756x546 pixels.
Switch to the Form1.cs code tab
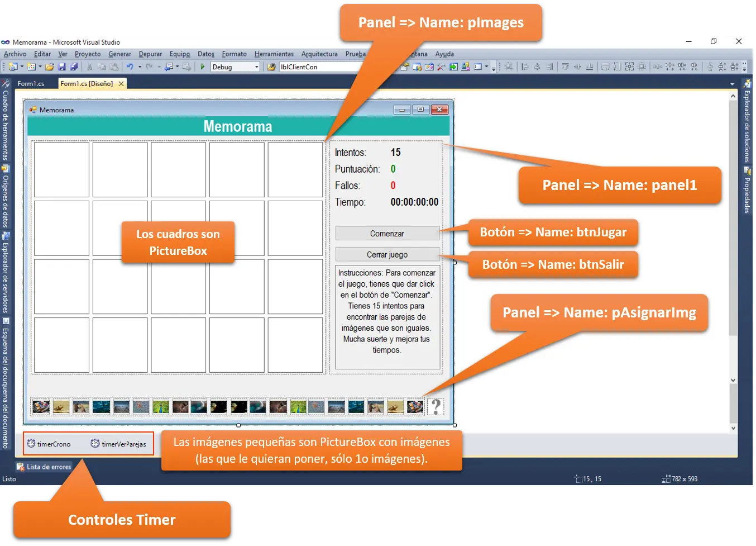point(31,84)
